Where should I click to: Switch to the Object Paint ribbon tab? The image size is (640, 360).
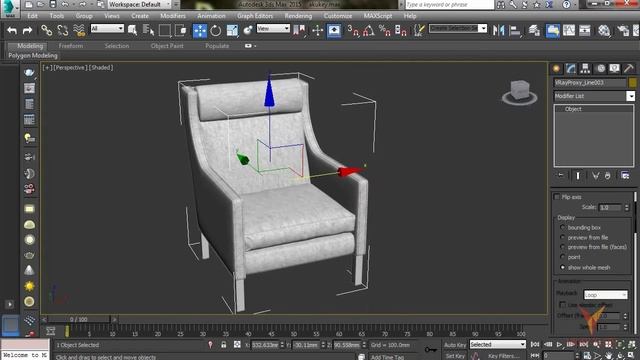167,46
